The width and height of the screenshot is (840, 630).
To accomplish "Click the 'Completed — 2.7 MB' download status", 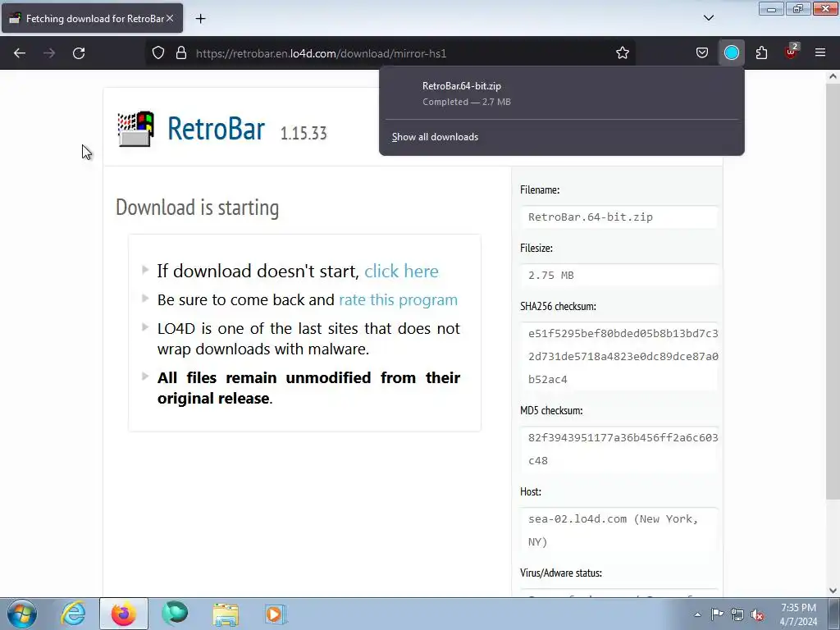I will coord(467,102).
